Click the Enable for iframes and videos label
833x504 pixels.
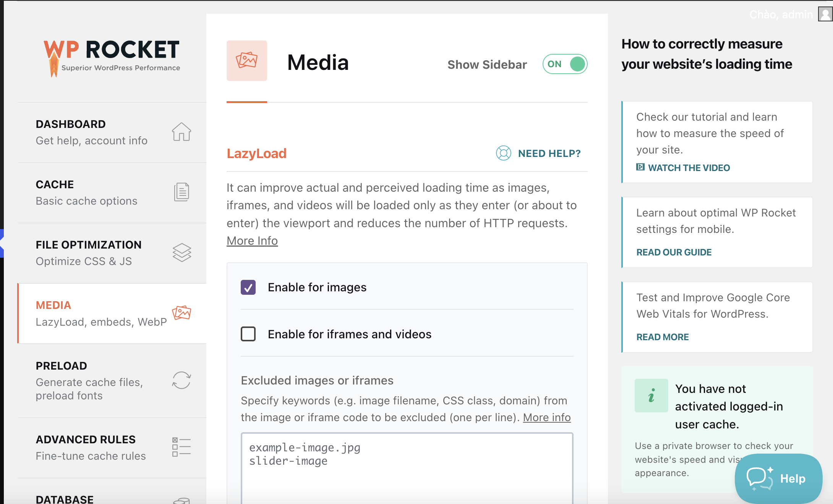tap(350, 334)
